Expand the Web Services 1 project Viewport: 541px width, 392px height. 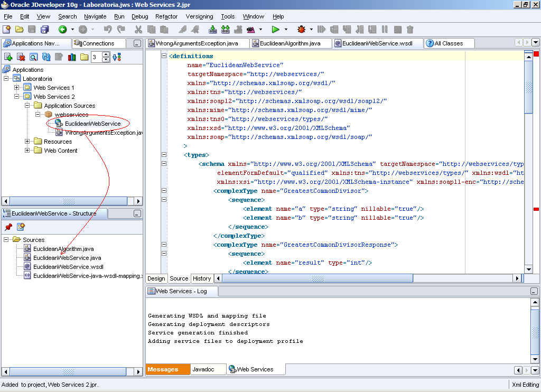(x=16, y=88)
